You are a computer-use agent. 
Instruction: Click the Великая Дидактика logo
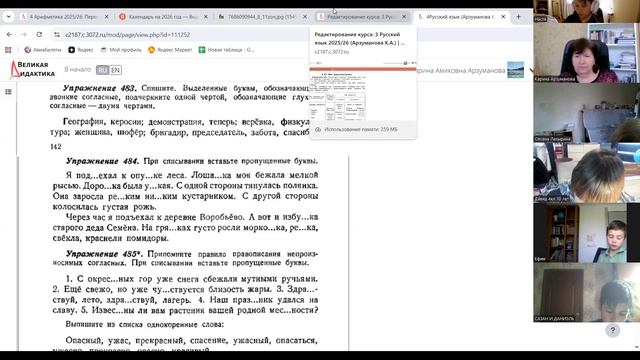click(32, 69)
